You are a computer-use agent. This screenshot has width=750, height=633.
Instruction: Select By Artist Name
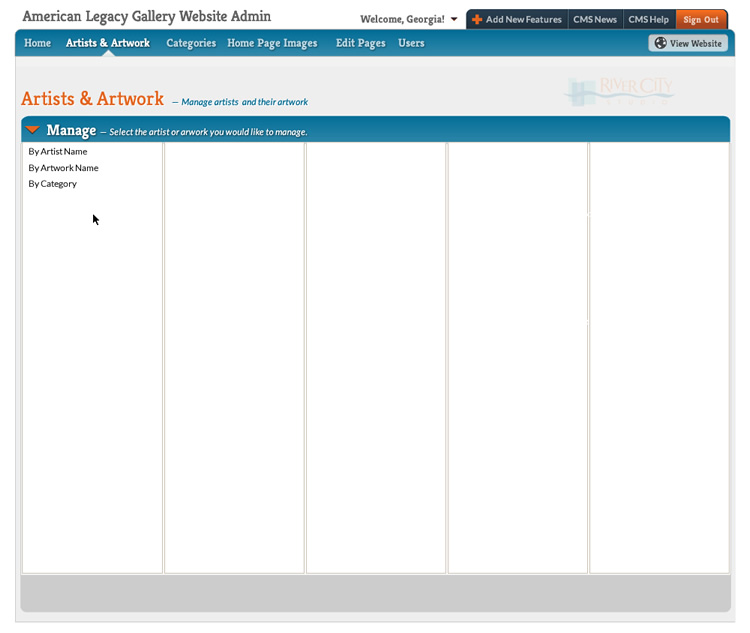pos(58,152)
